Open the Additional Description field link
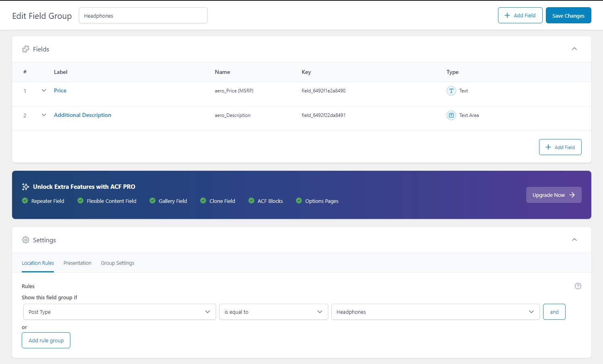Viewport: 603px width, 364px height. (82, 115)
